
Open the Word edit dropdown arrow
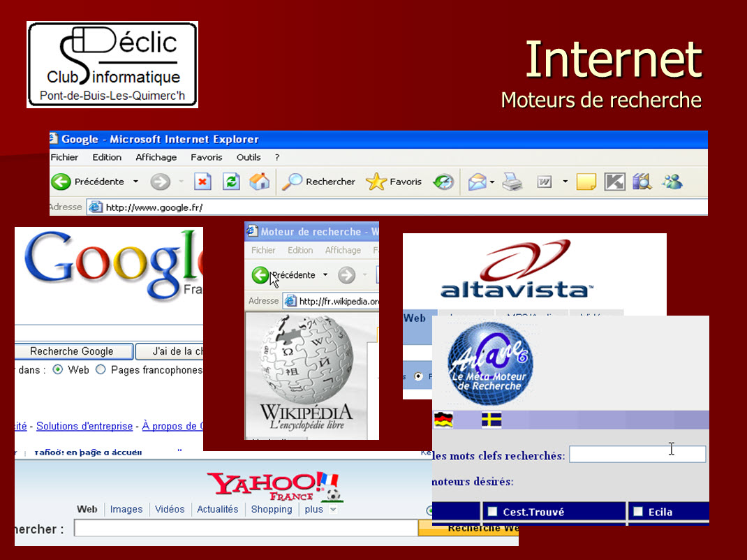[565, 182]
